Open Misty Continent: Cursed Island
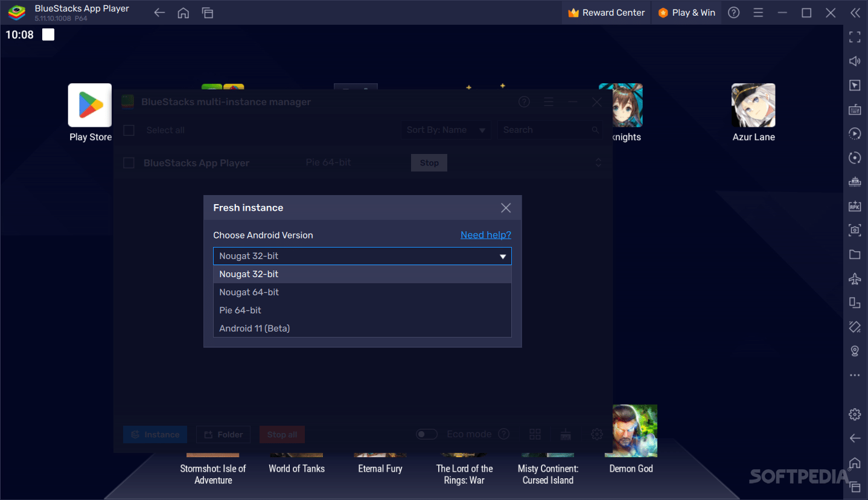The height and width of the screenshot is (500, 868). point(548,475)
